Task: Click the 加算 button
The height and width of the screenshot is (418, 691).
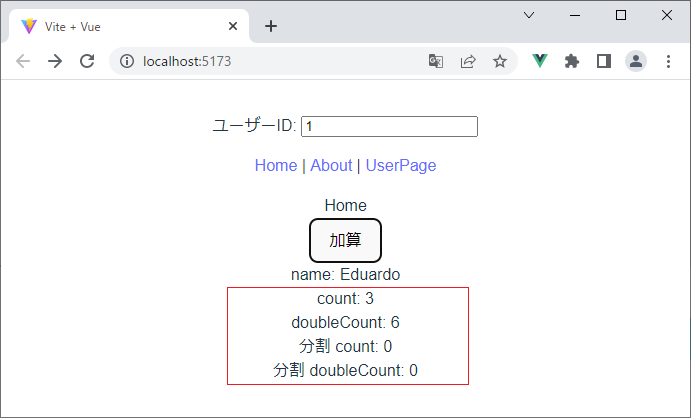Action: click(x=346, y=240)
